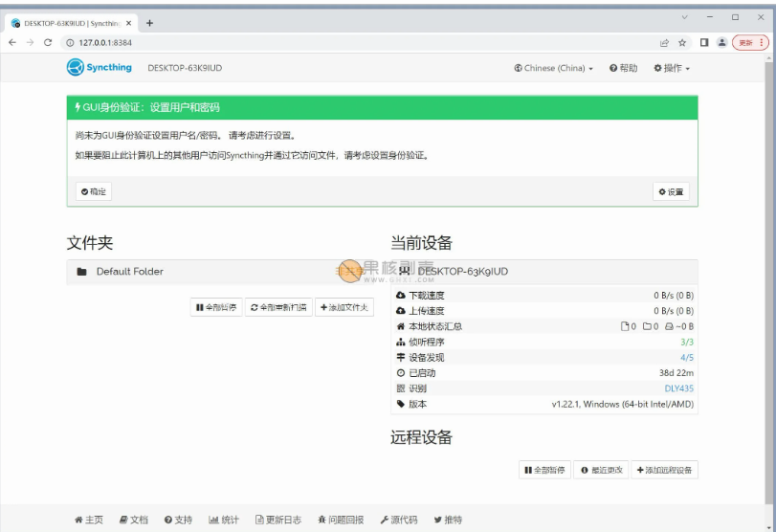Open a new tab with the plus button
Image resolution: width=776 pixels, height=532 pixels.
[150, 23]
